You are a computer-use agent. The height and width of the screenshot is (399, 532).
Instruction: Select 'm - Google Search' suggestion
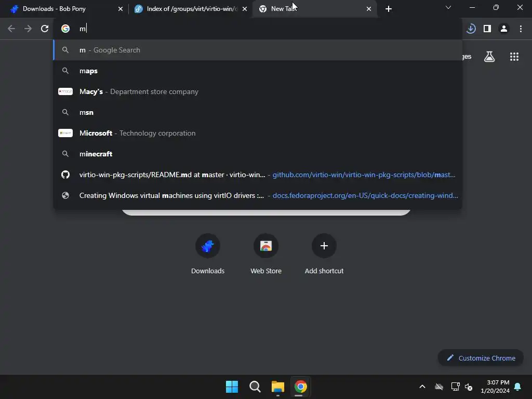point(258,50)
